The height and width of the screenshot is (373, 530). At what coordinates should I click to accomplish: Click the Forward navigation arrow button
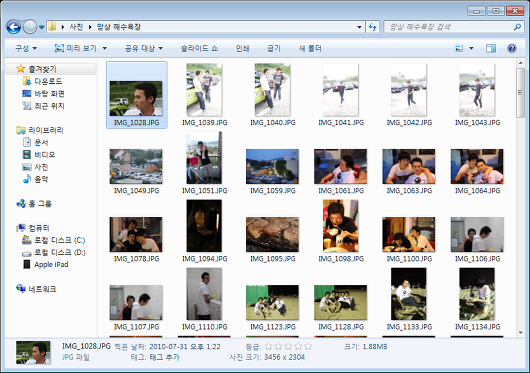pyautogui.click(x=30, y=27)
